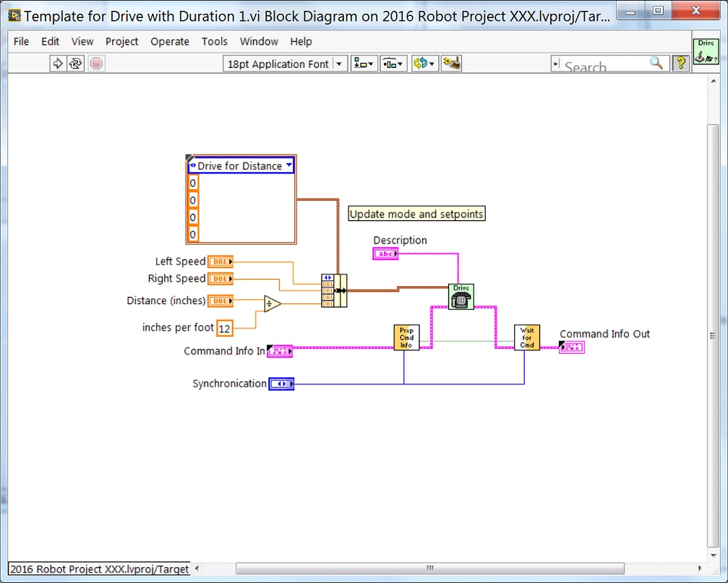Open the 18pt Application Font dropdown
This screenshot has height=583, width=728.
[x=286, y=64]
